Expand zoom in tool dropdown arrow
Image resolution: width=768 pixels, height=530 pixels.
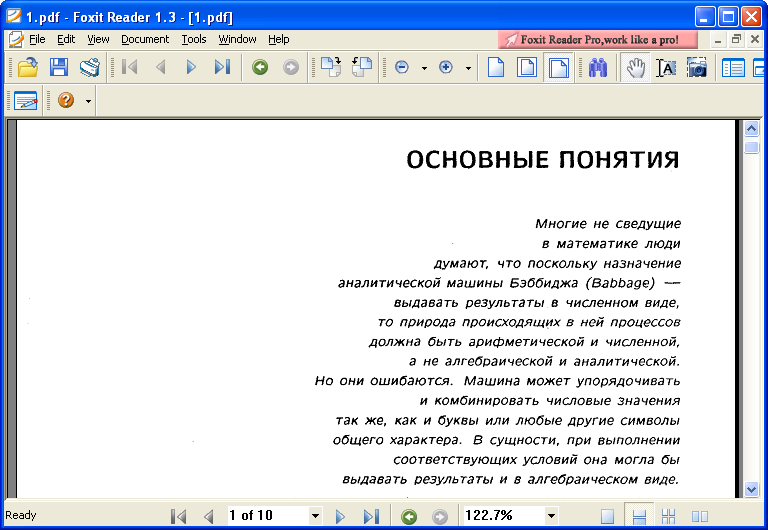[x=468, y=69]
